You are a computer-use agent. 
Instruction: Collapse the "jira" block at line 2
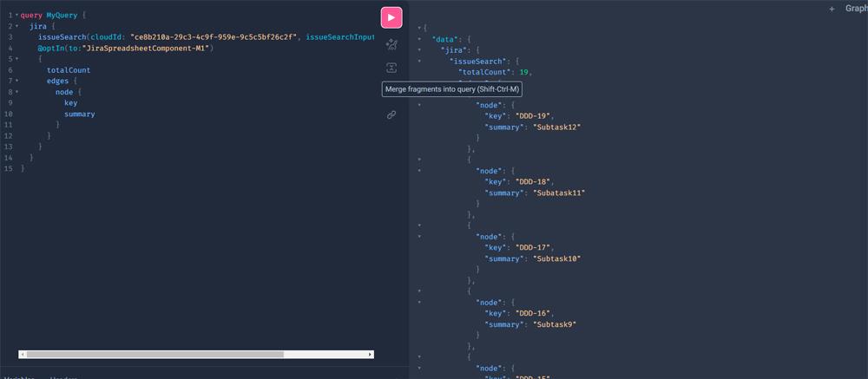coord(16,27)
